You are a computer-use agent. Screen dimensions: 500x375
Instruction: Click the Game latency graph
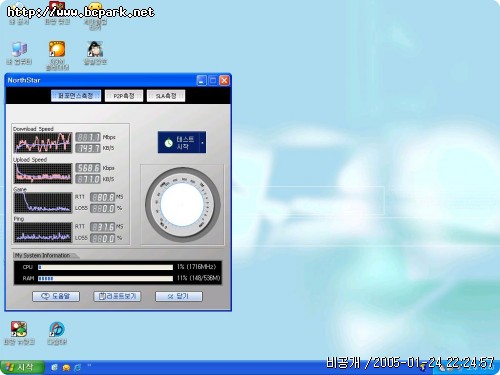(43, 203)
